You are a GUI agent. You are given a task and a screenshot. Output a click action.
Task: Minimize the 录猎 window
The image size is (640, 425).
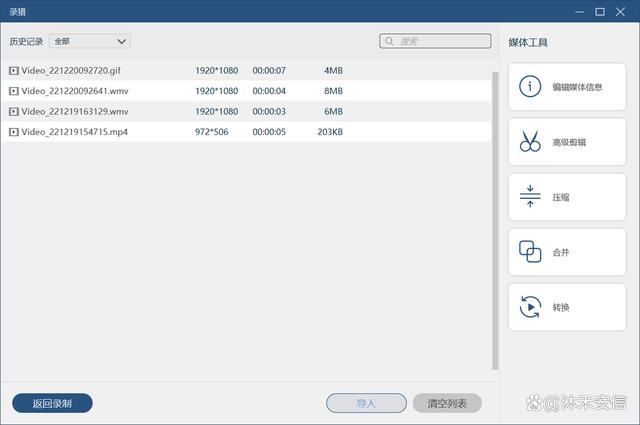(580, 12)
